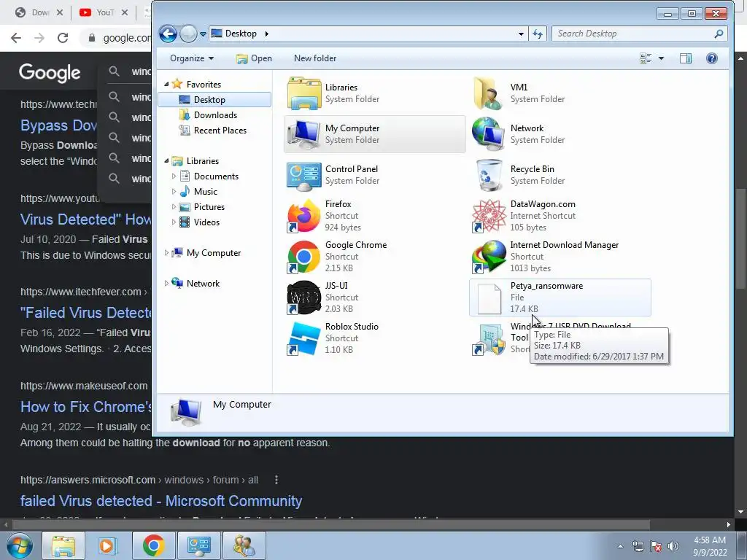Click the address bar refresh button

point(538,34)
